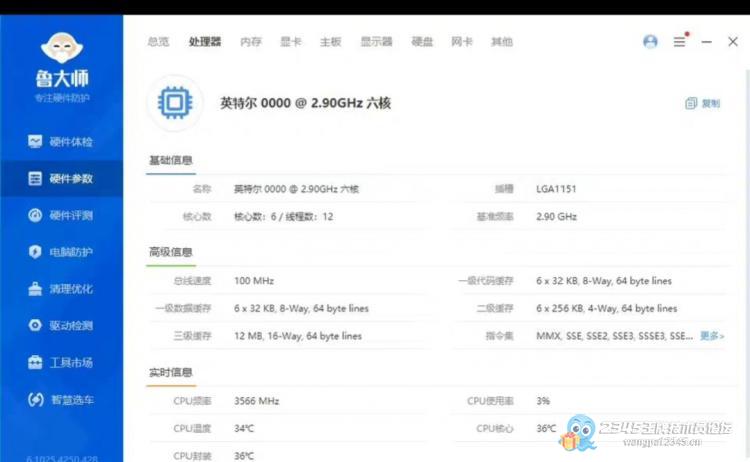Click the 基础信息 section heading

pyautogui.click(x=171, y=160)
